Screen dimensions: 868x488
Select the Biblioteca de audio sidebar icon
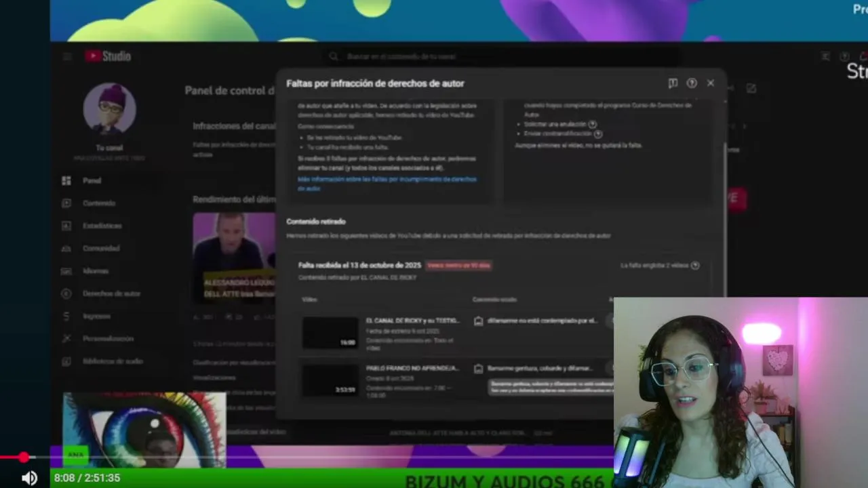click(x=66, y=361)
